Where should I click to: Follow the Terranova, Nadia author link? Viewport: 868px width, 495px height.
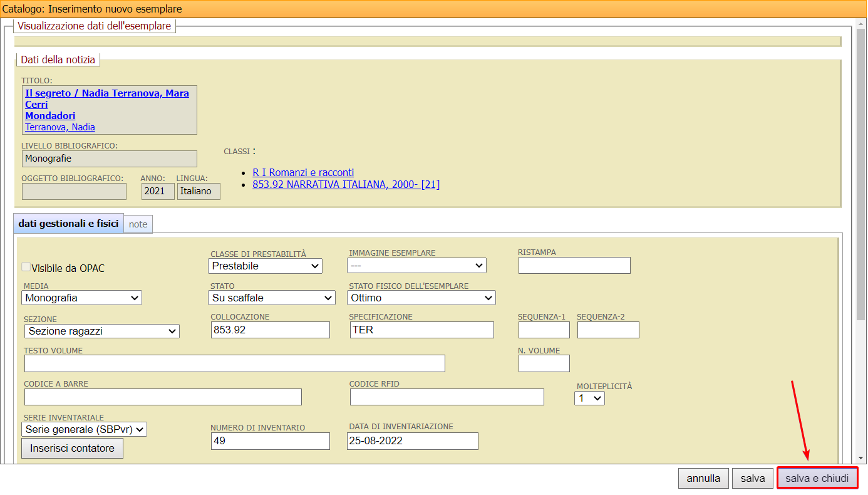pyautogui.click(x=60, y=127)
